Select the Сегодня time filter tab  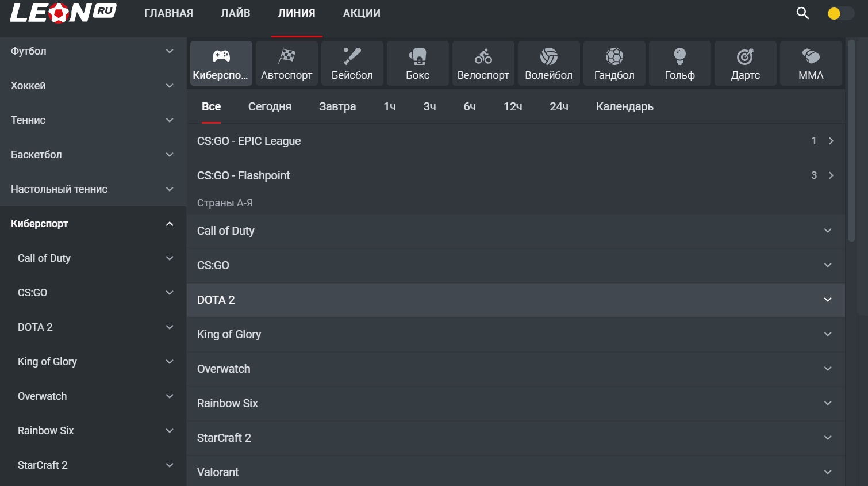[x=270, y=106]
